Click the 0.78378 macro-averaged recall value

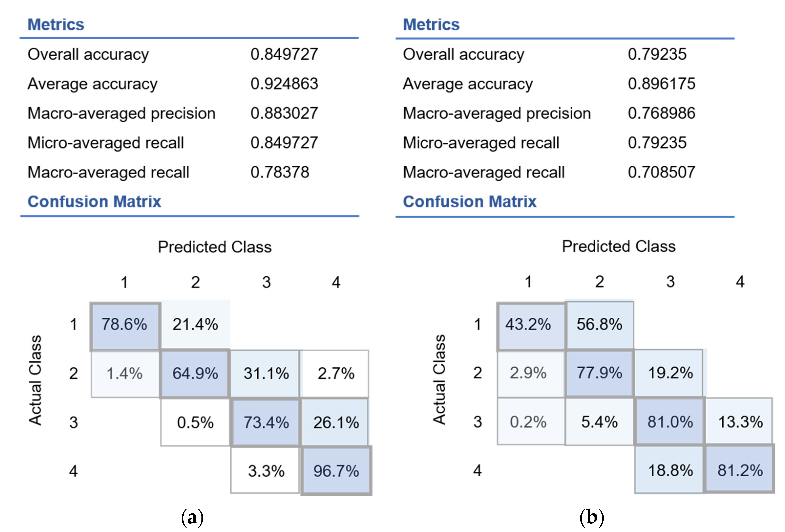pos(280,172)
